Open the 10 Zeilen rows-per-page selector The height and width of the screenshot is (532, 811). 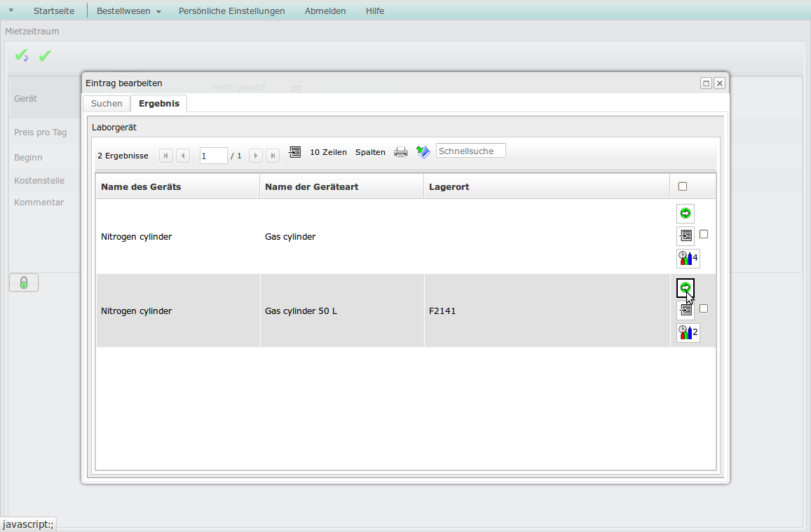(327, 152)
